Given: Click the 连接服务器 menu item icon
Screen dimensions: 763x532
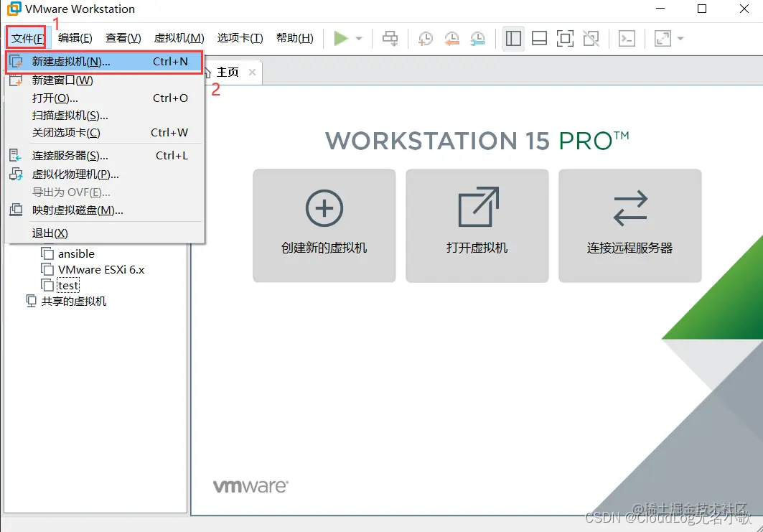Looking at the screenshot, I should coord(16,156).
